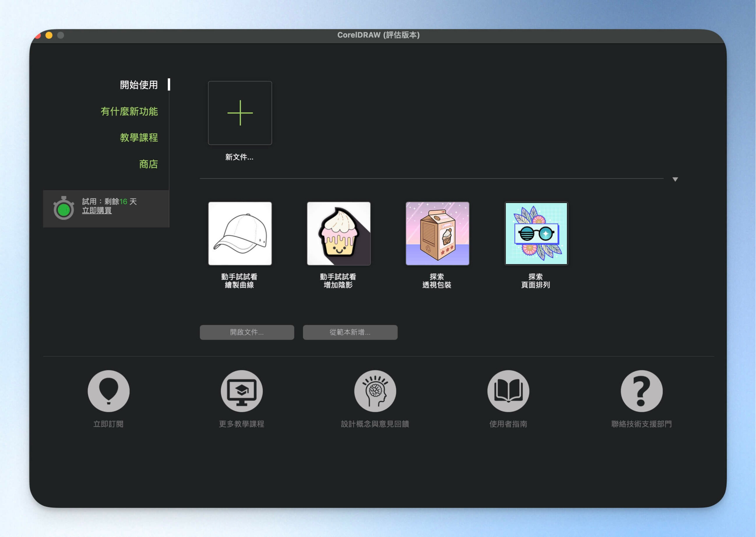The image size is (756, 537).
Task: Open the sunglasses 頁面排列 thumbnail
Action: click(x=536, y=234)
